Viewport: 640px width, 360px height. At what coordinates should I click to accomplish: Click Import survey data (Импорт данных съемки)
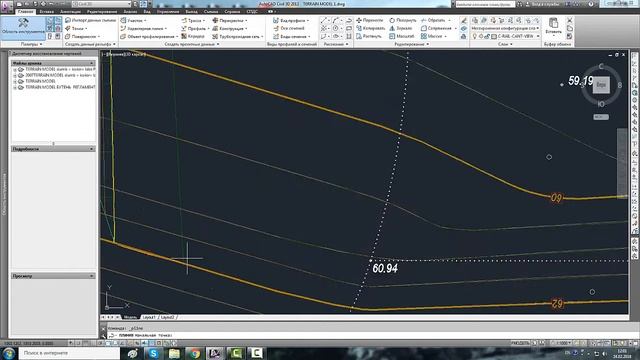91,20
